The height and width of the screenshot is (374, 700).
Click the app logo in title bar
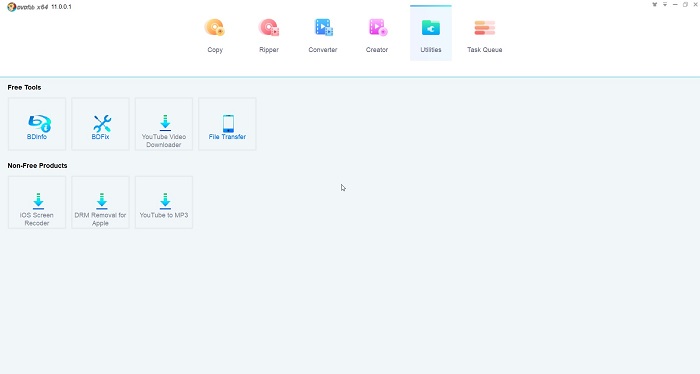(x=12, y=7)
